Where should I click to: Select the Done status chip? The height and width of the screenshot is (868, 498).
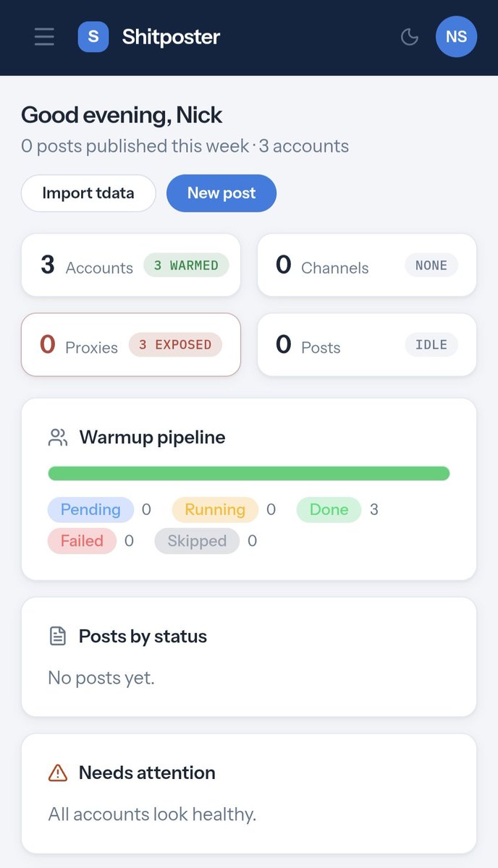click(x=329, y=510)
